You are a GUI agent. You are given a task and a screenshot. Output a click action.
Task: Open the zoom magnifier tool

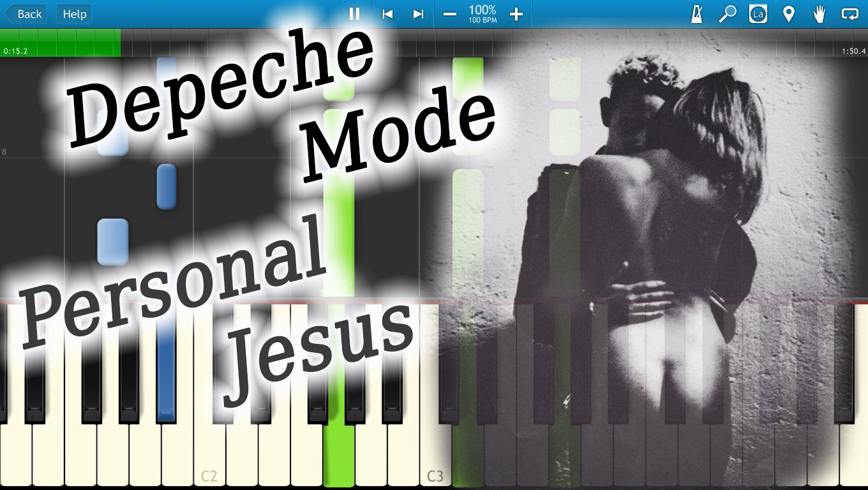pyautogui.click(x=727, y=14)
